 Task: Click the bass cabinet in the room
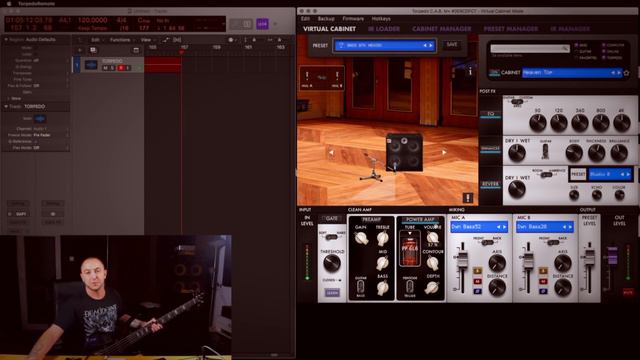tap(404, 152)
